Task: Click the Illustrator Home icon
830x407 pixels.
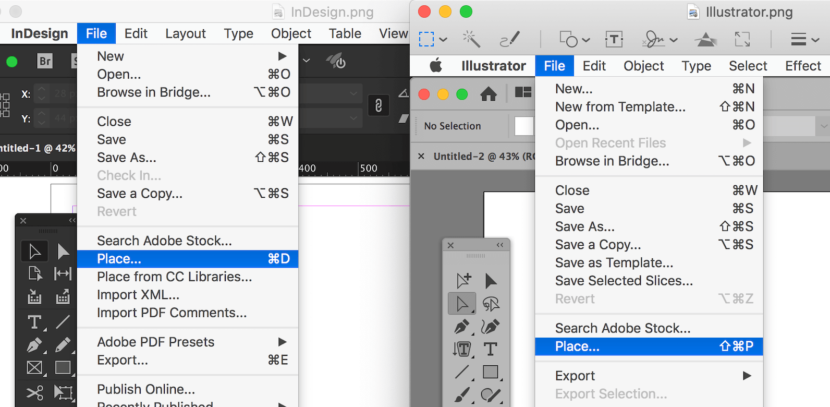Action: [x=488, y=94]
